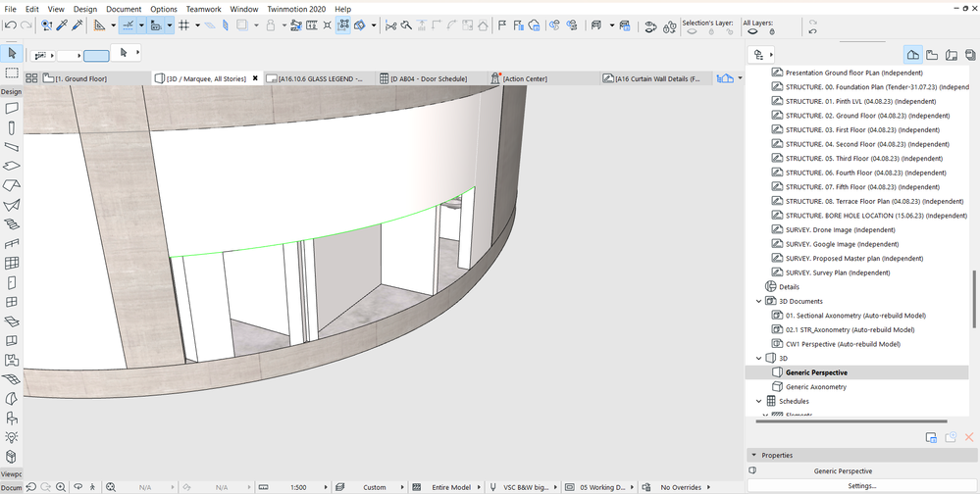Activate the Marquee tool

11,73
